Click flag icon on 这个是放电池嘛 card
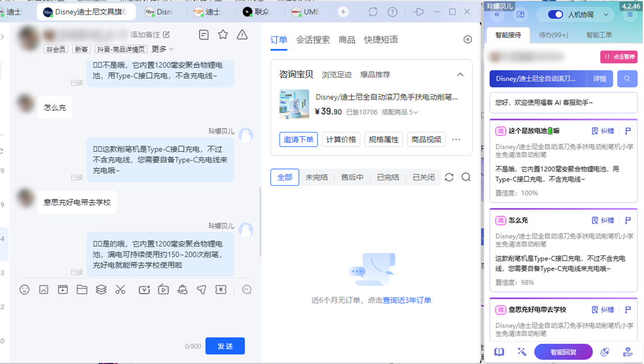The height and width of the screenshot is (364, 644). pyautogui.click(x=628, y=131)
